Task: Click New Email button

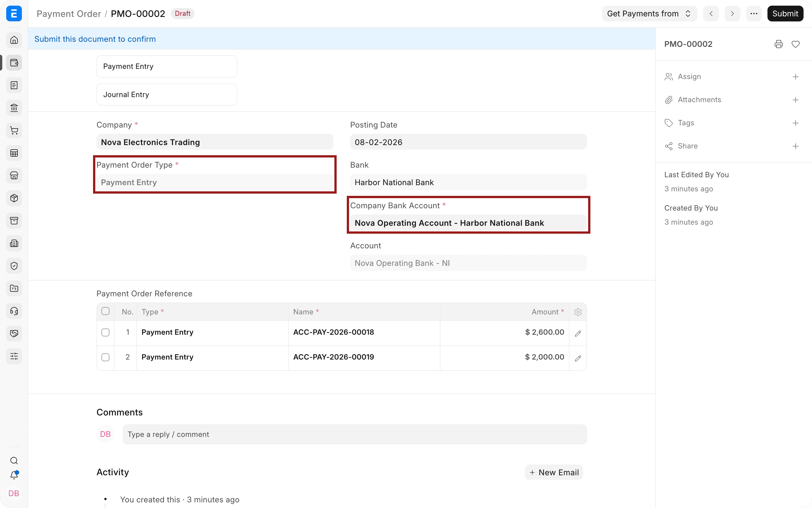Action: [x=554, y=472]
